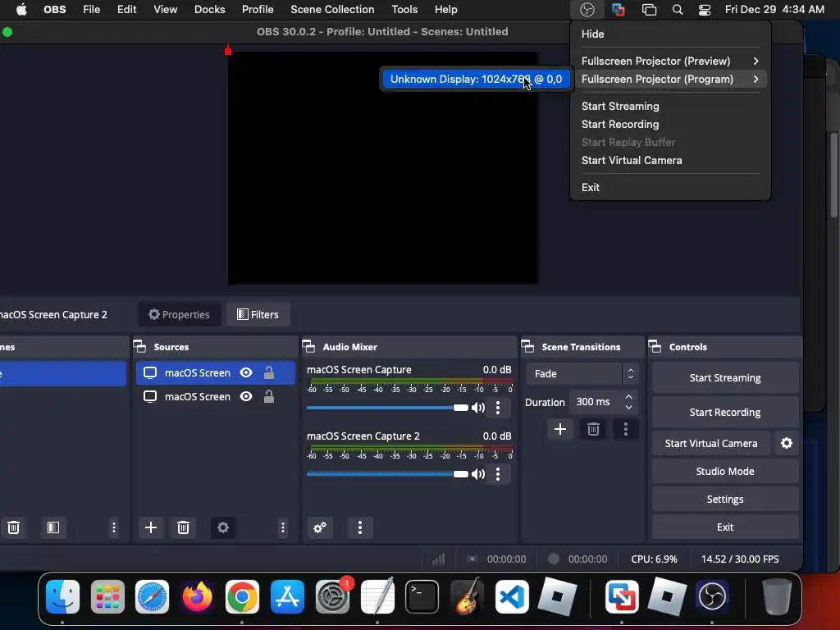Click Start Virtual Camera in Controls panel

pos(711,443)
